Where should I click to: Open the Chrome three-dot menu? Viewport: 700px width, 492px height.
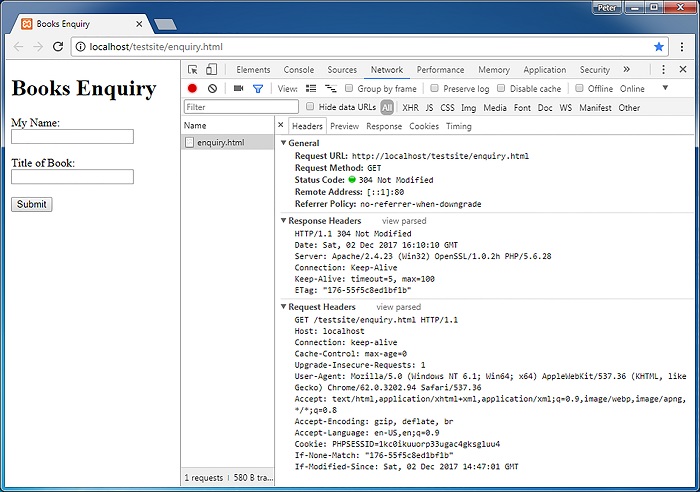pyautogui.click(x=682, y=46)
